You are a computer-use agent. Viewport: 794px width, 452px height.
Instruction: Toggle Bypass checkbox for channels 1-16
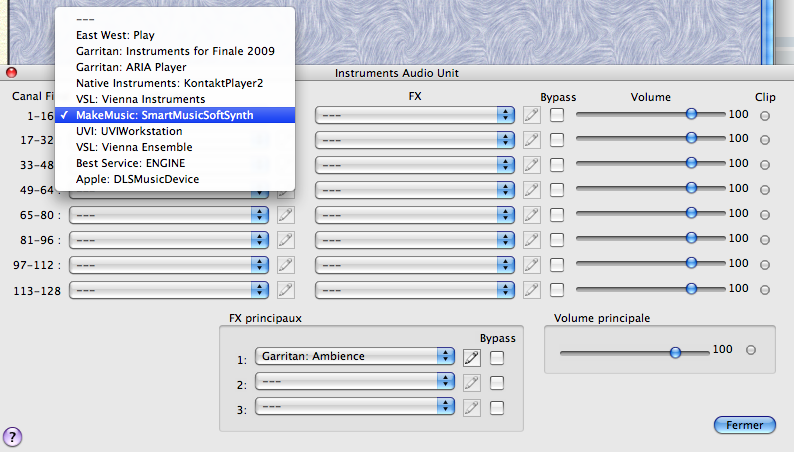tap(557, 115)
